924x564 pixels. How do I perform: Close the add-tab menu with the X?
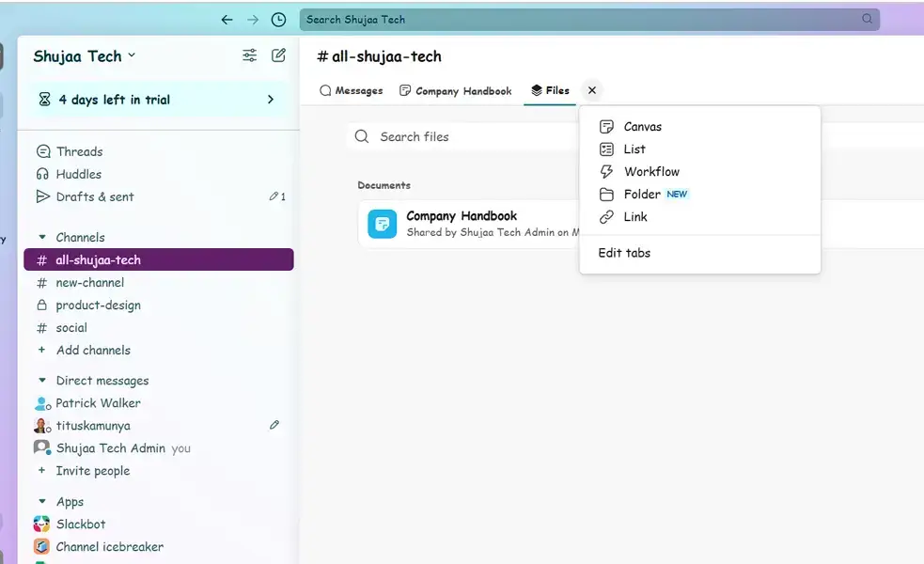click(592, 90)
